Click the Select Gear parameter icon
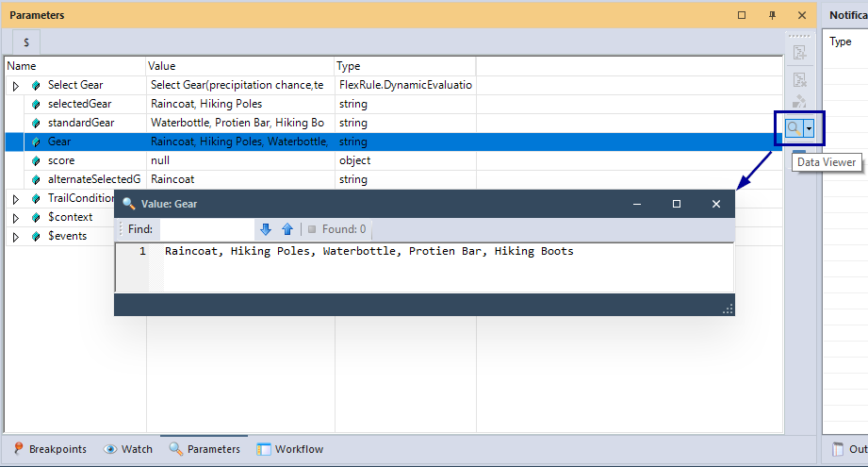868x467 pixels. 36,85
